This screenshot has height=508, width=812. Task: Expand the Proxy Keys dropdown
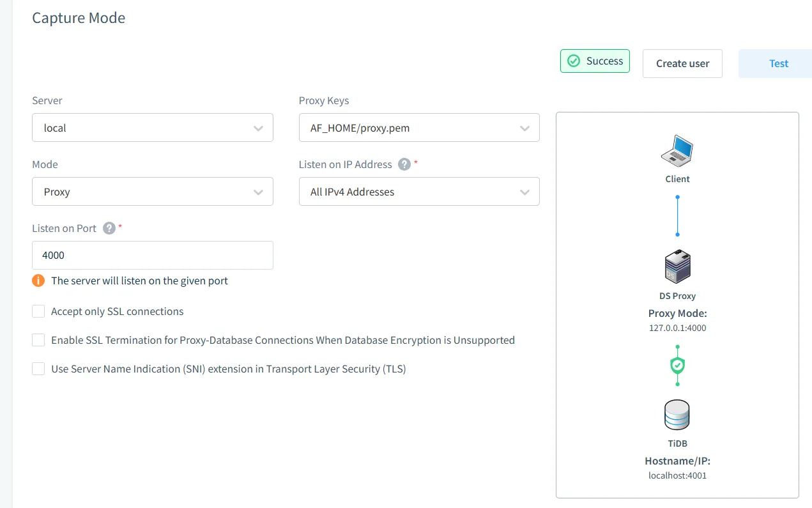pos(418,128)
